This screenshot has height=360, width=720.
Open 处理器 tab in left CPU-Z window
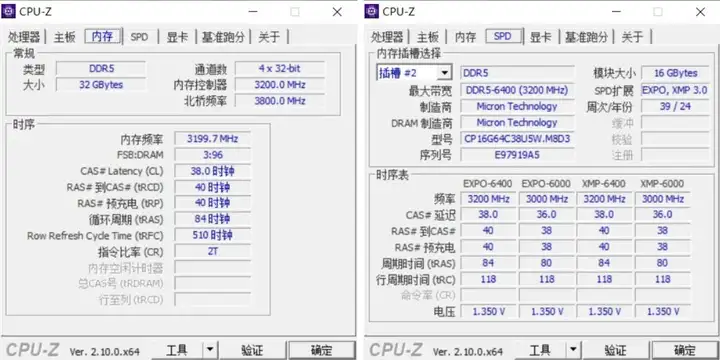point(24,37)
